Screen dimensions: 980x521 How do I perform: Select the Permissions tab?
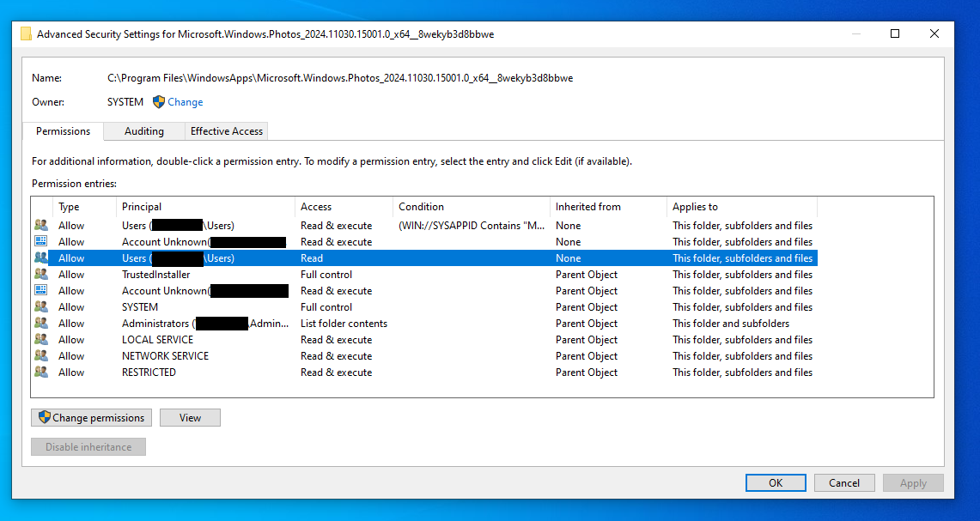pos(63,131)
